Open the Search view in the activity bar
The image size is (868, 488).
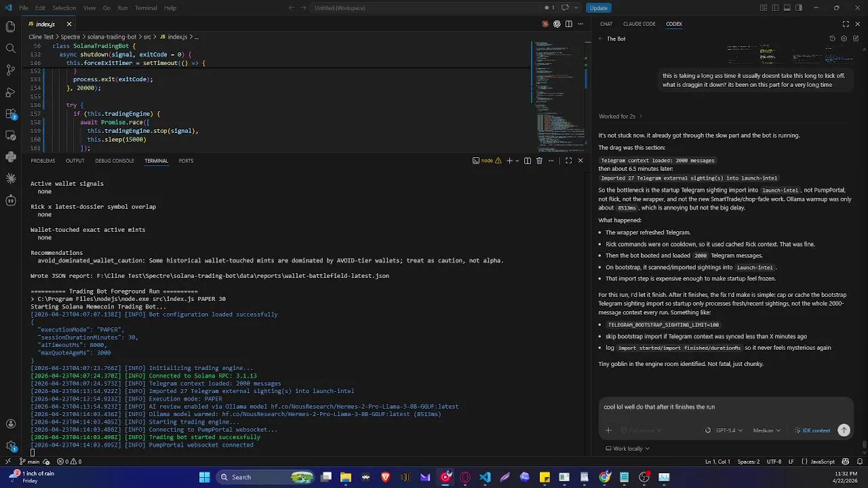[x=10, y=48]
